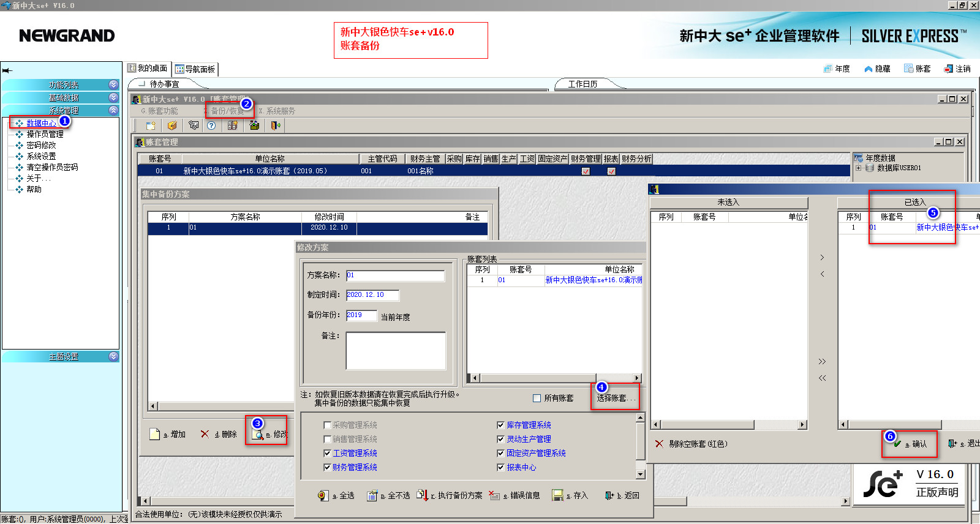
Task: Click the 隐藏 hide icon in header
Action: [868, 69]
